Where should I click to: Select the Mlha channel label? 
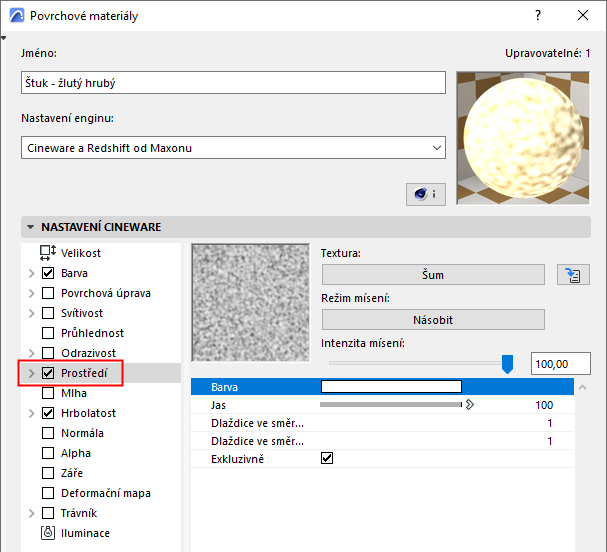74,393
